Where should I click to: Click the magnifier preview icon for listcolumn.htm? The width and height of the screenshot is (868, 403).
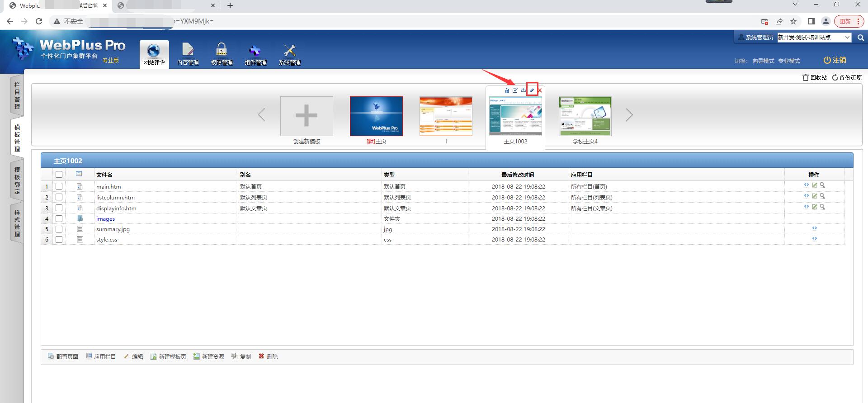[x=822, y=196]
